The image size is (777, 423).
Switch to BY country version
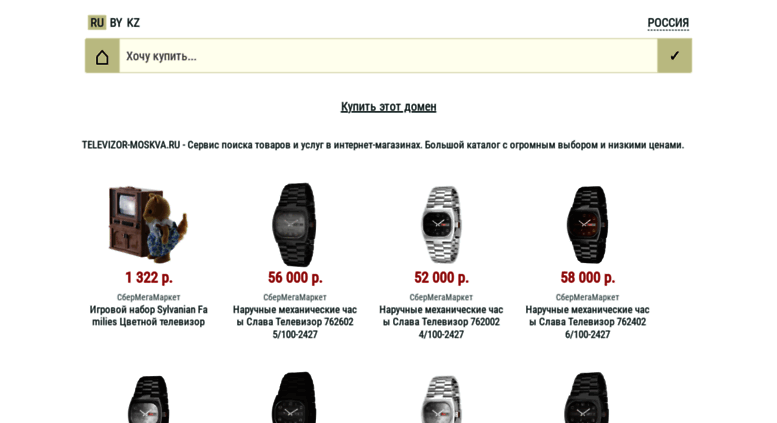(x=116, y=23)
